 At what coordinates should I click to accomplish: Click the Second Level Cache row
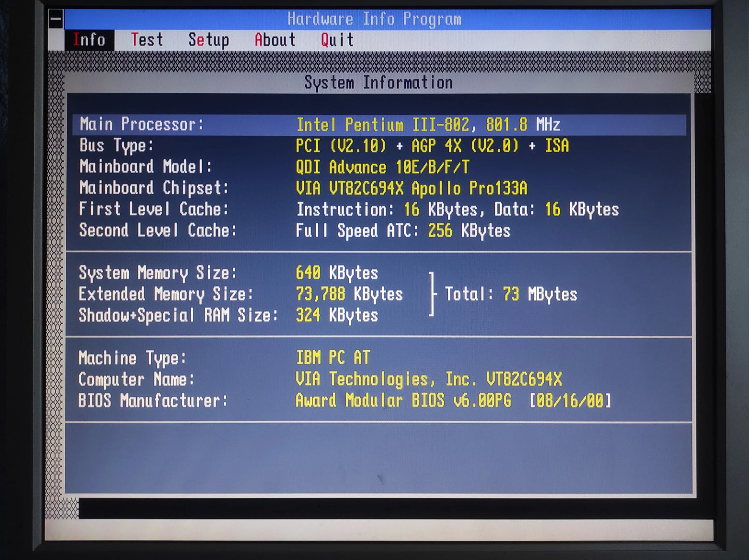(x=379, y=231)
